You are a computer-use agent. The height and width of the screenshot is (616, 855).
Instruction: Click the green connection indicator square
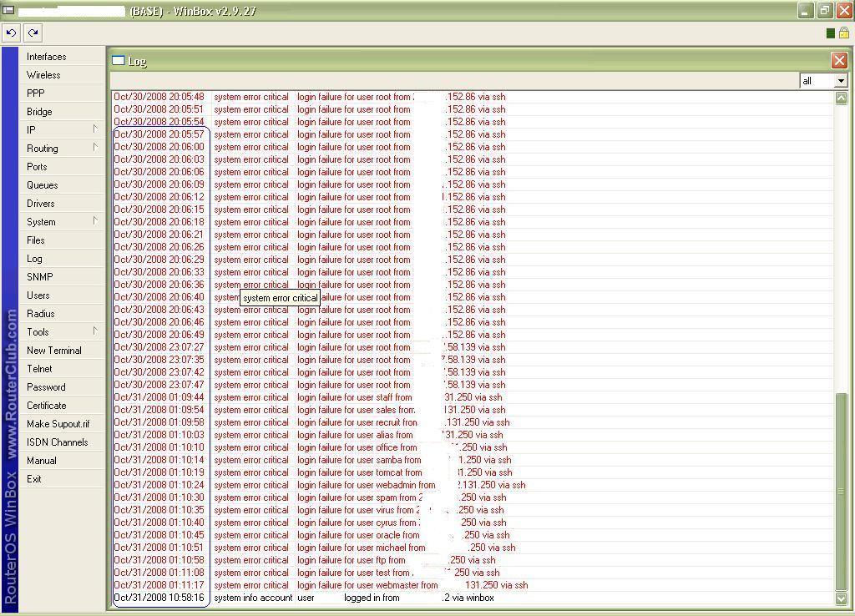click(x=831, y=33)
